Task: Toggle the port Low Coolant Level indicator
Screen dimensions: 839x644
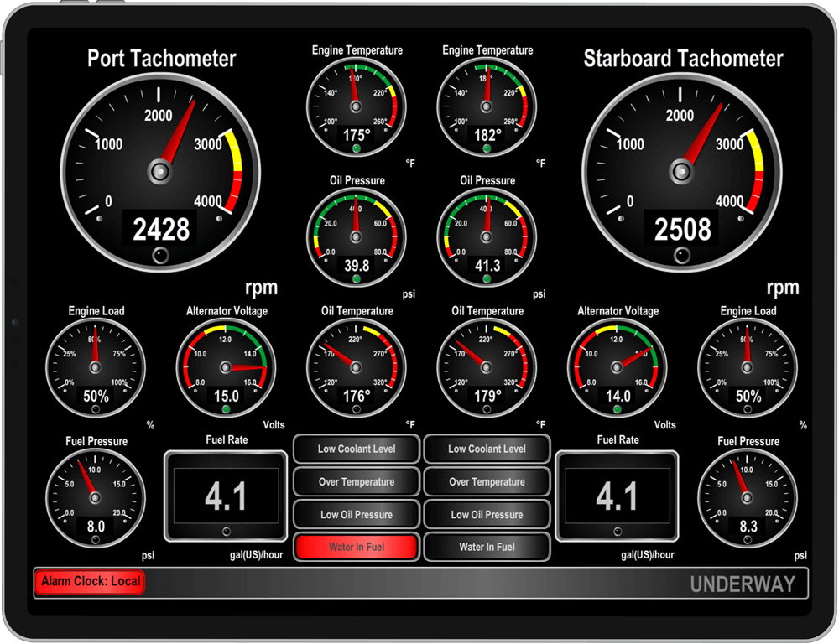Action: click(356, 449)
